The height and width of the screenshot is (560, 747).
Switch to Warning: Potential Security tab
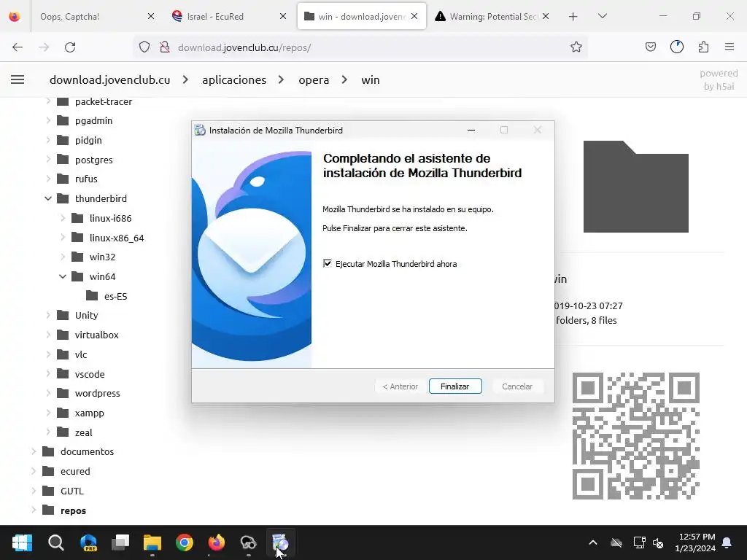pos(492,16)
